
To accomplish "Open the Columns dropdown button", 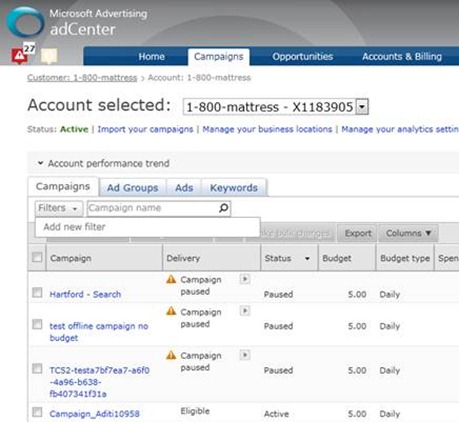I will click(x=408, y=233).
